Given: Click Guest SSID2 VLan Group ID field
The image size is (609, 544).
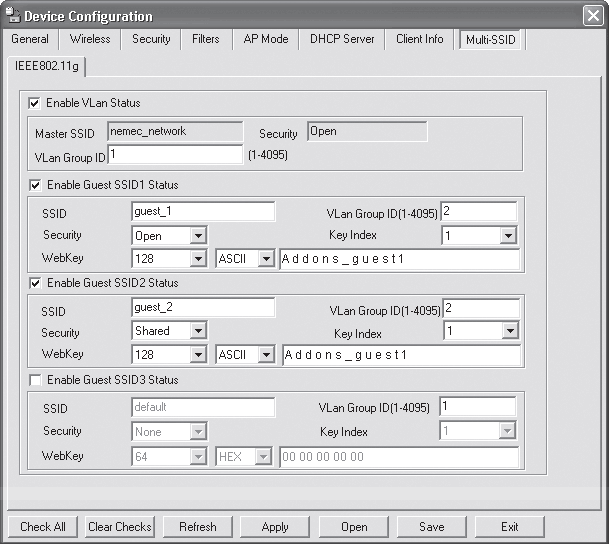Looking at the screenshot, I should coord(481,308).
